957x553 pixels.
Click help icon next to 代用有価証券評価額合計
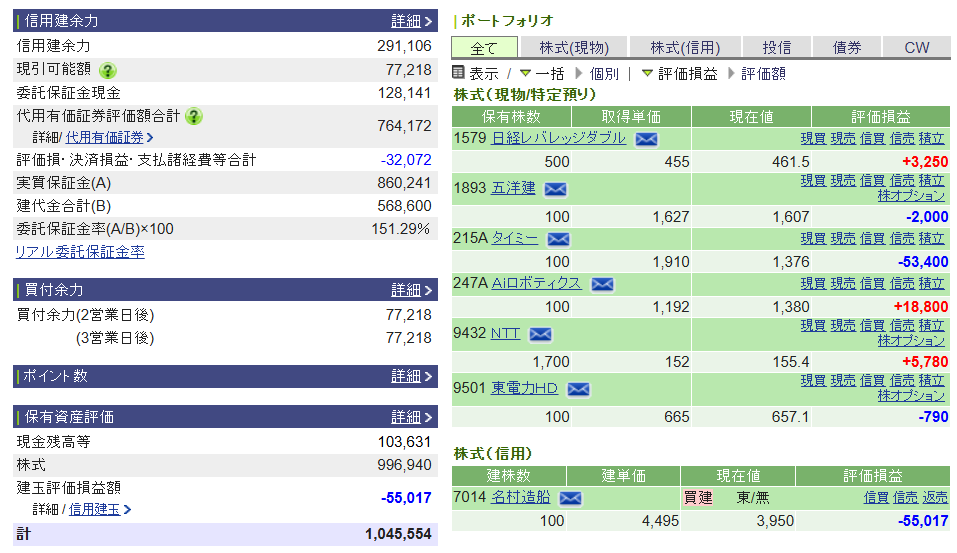pos(194,116)
